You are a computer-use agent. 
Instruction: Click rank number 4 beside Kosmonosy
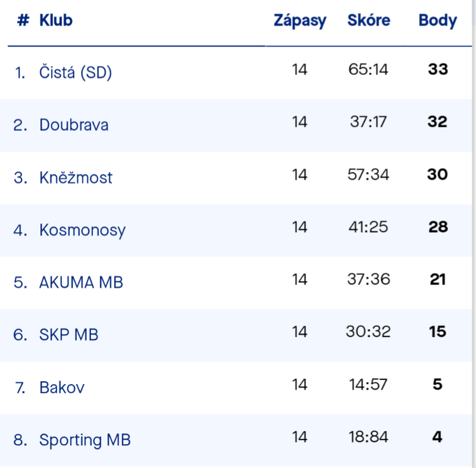pos(20,230)
